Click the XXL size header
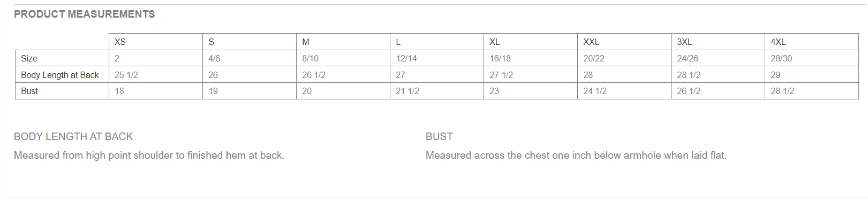The image size is (868, 202). click(x=624, y=42)
